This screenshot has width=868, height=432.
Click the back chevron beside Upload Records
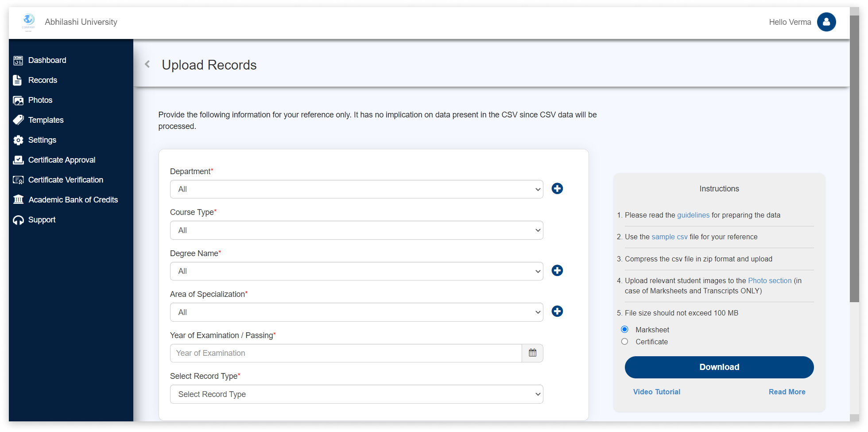[x=147, y=64]
